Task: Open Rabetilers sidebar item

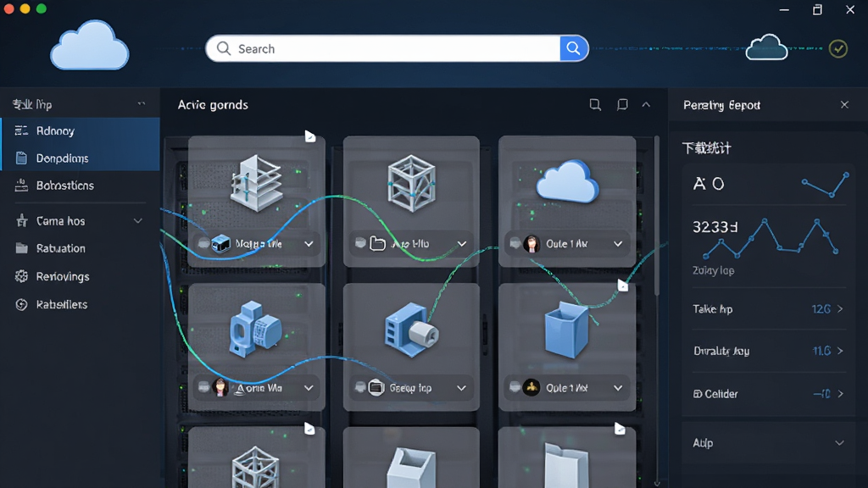Action: point(81,304)
